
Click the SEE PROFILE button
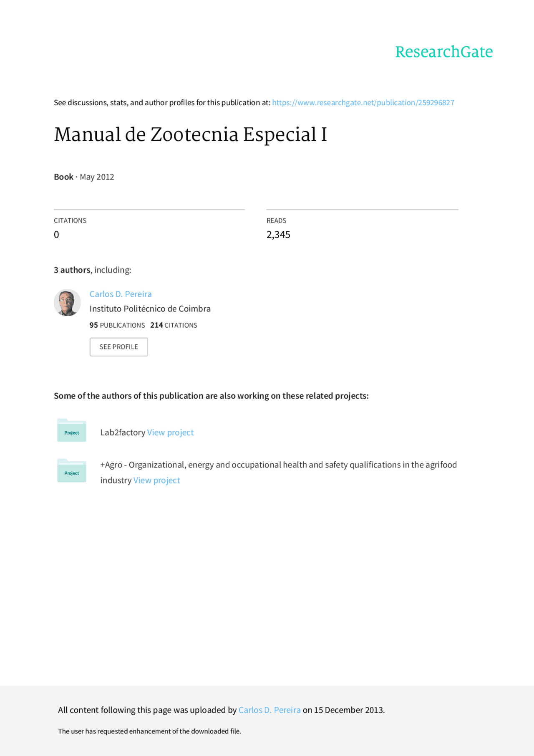click(x=118, y=347)
